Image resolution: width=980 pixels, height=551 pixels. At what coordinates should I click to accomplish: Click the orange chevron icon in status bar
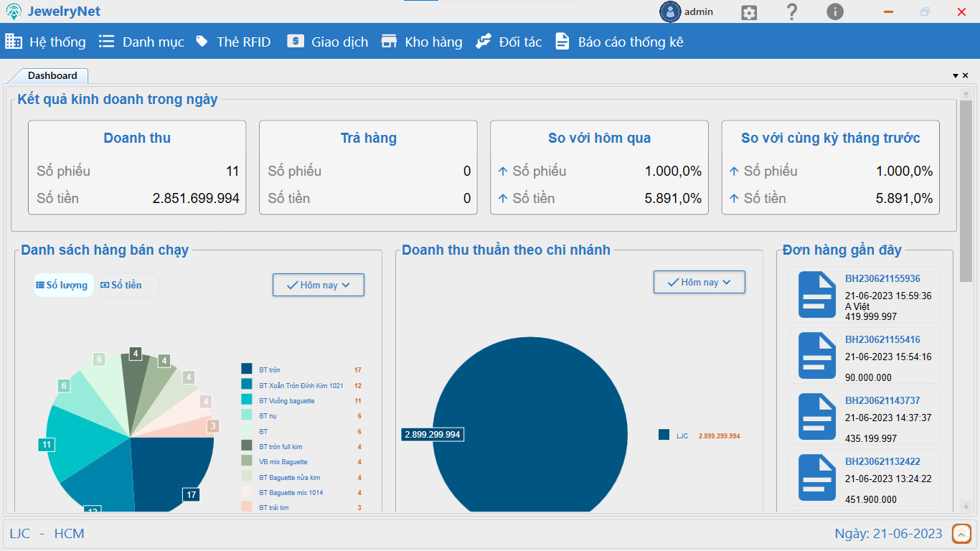[961, 534]
